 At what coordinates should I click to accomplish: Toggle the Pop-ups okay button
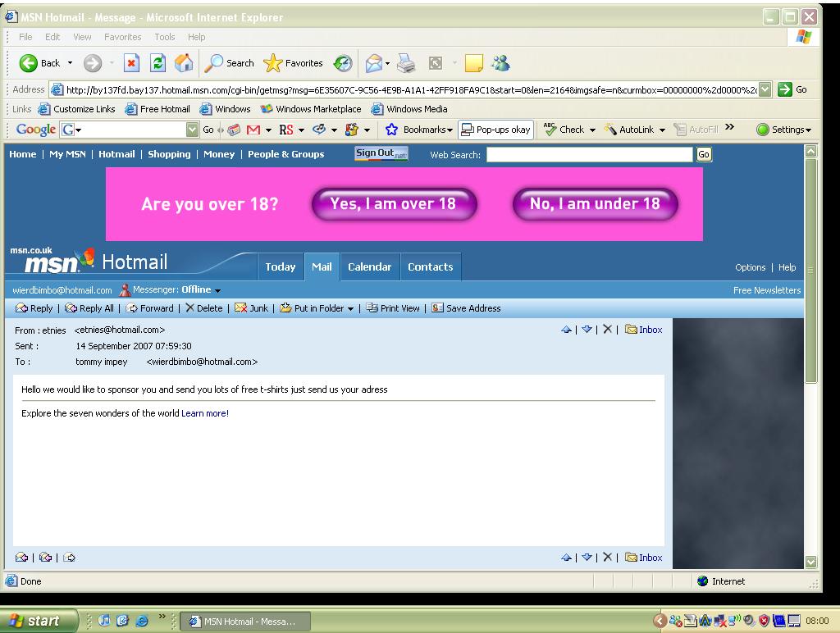pos(495,130)
